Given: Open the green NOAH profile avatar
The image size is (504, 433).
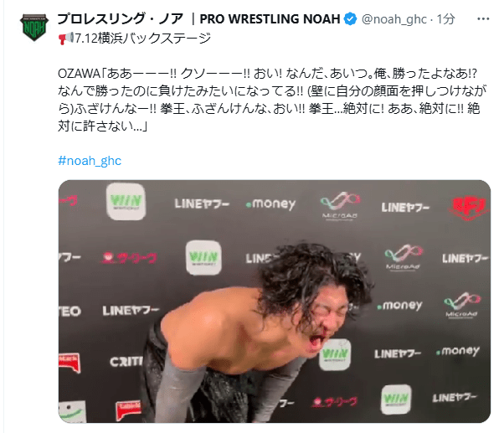Looking at the screenshot, I should point(34,27).
